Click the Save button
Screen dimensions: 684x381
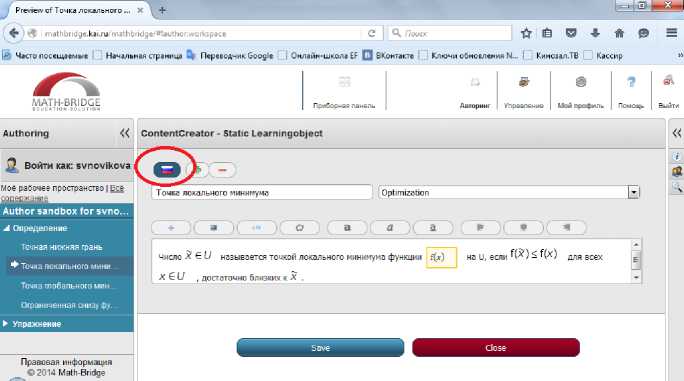(320, 348)
